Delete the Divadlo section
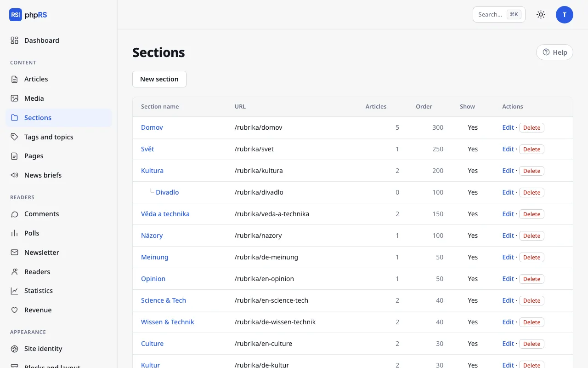 coord(531,193)
